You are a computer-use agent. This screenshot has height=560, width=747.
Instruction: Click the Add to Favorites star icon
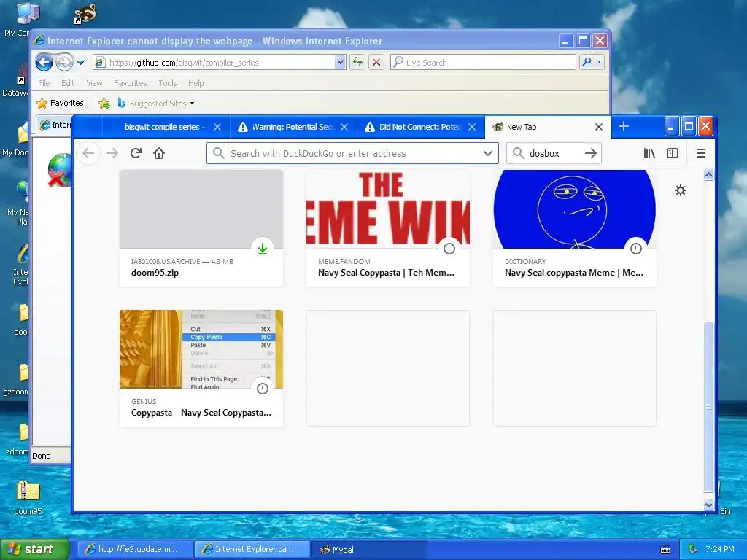tap(104, 103)
